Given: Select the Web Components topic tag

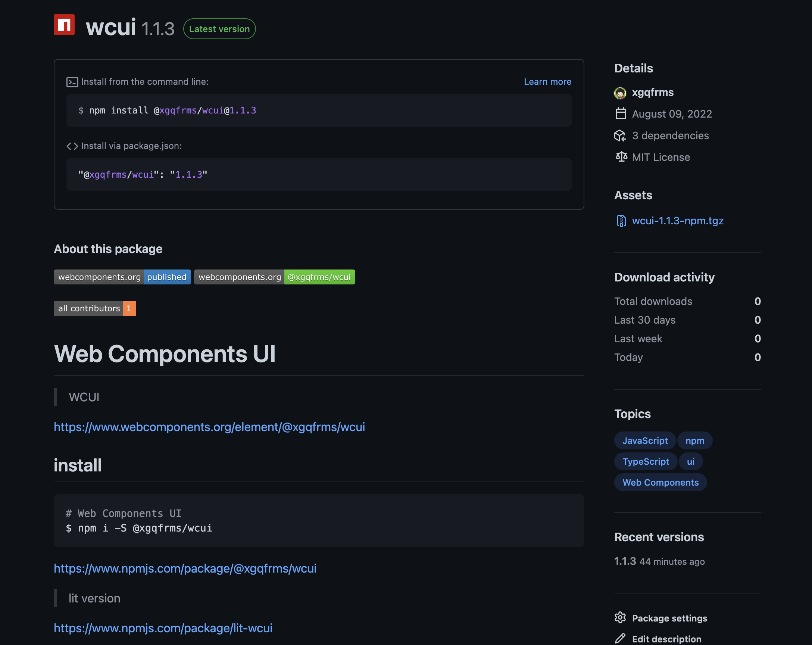Looking at the screenshot, I should (x=660, y=482).
